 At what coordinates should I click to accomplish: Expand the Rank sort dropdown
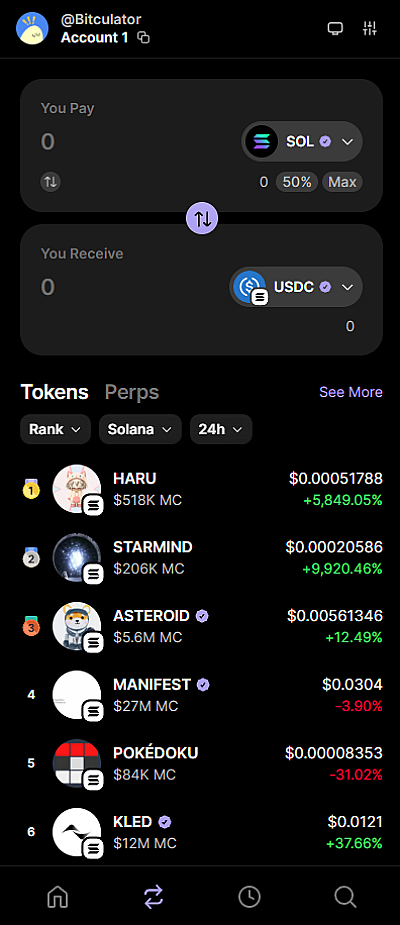pos(55,429)
